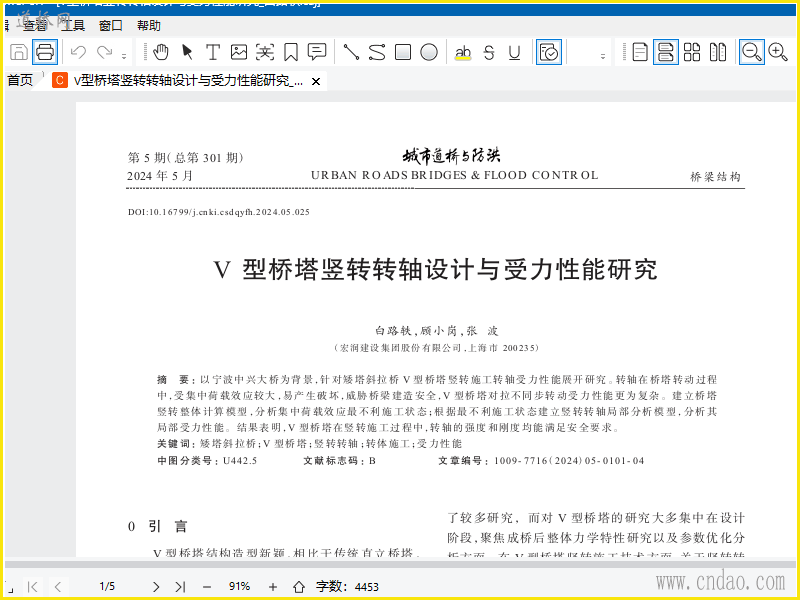Open the 窗口 menu
Screen dimensions: 800x600
pos(111,26)
